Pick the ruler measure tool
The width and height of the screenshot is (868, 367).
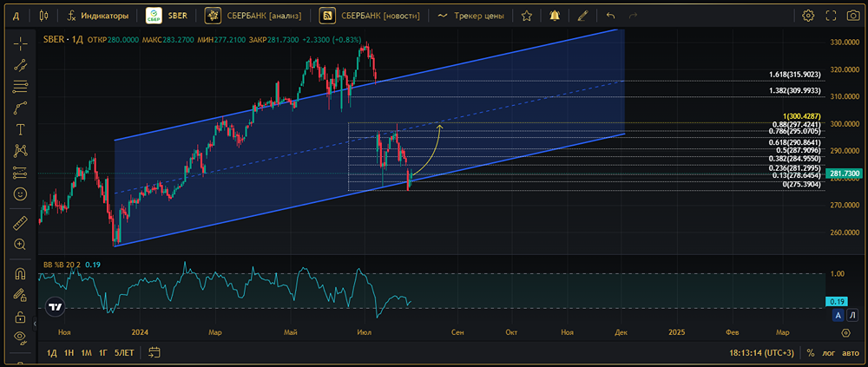pyautogui.click(x=19, y=223)
